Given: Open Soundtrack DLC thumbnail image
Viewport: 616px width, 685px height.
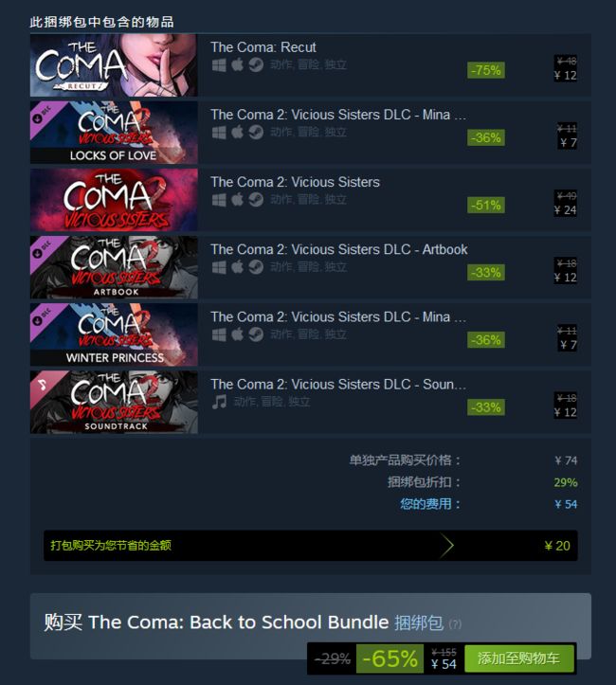Looking at the screenshot, I should click(x=114, y=402).
